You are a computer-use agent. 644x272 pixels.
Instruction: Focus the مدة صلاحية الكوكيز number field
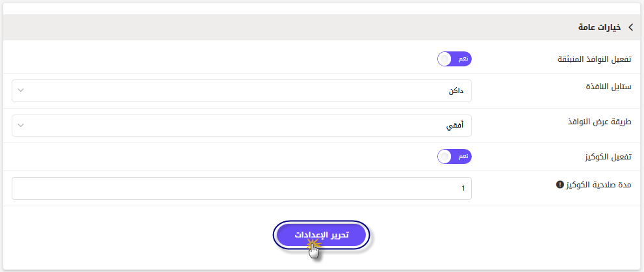coord(242,189)
